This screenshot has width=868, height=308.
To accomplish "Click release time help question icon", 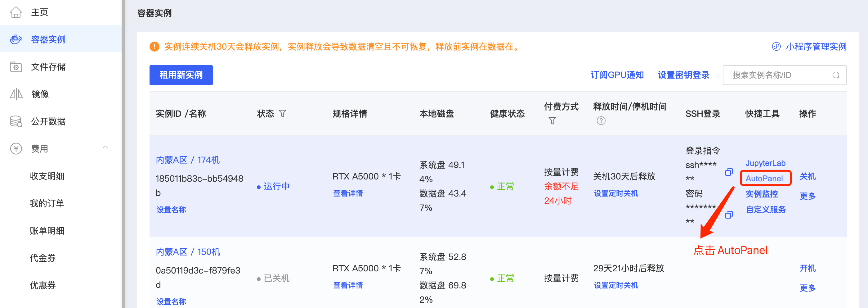I will 601,121.
